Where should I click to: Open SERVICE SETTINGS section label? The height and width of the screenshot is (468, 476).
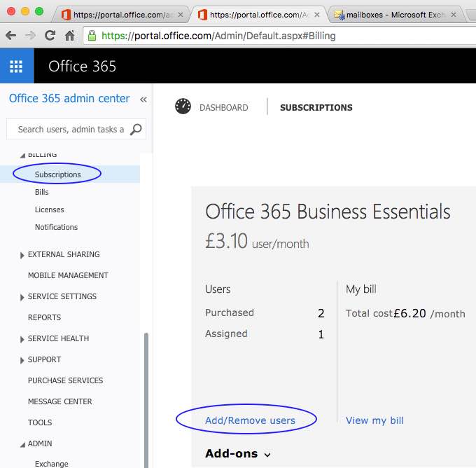(x=62, y=296)
